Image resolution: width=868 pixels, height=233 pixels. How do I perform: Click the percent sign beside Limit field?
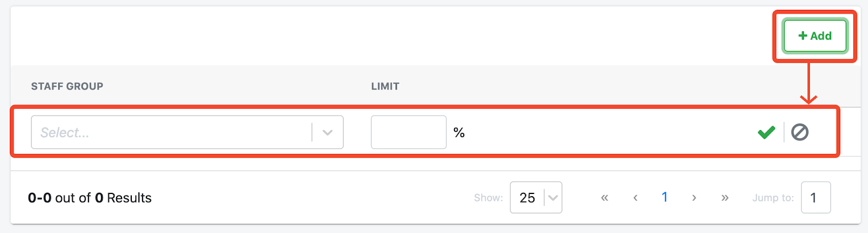coord(459,133)
